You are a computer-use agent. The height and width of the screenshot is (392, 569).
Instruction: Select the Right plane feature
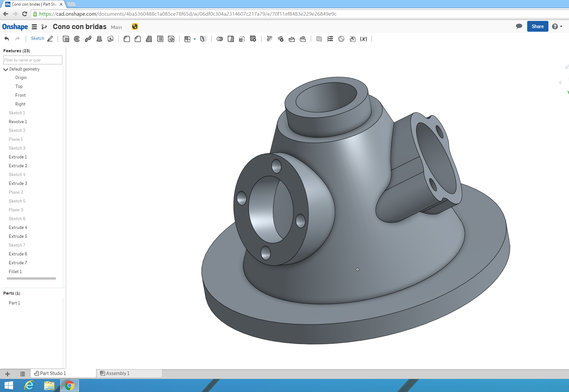click(x=20, y=104)
